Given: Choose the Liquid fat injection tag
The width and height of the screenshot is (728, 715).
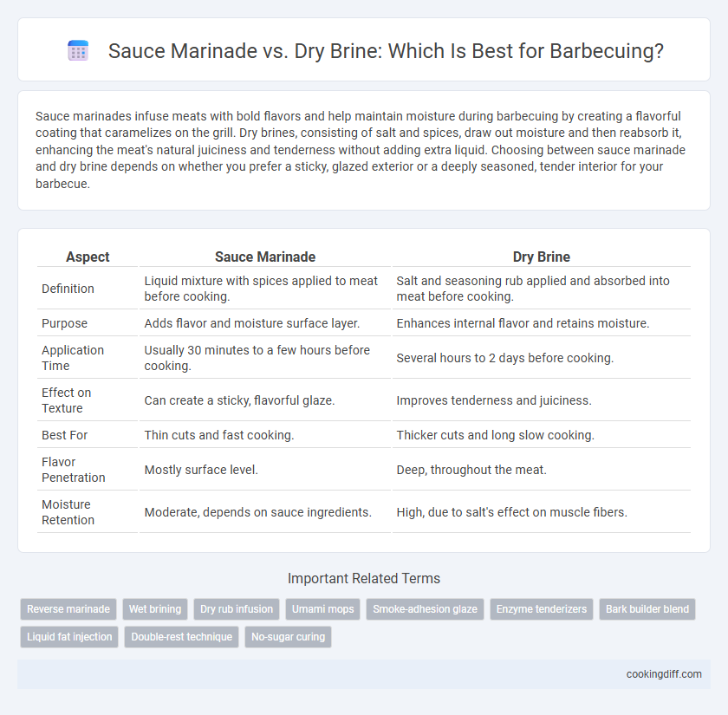Looking at the screenshot, I should pyautogui.click(x=69, y=637).
